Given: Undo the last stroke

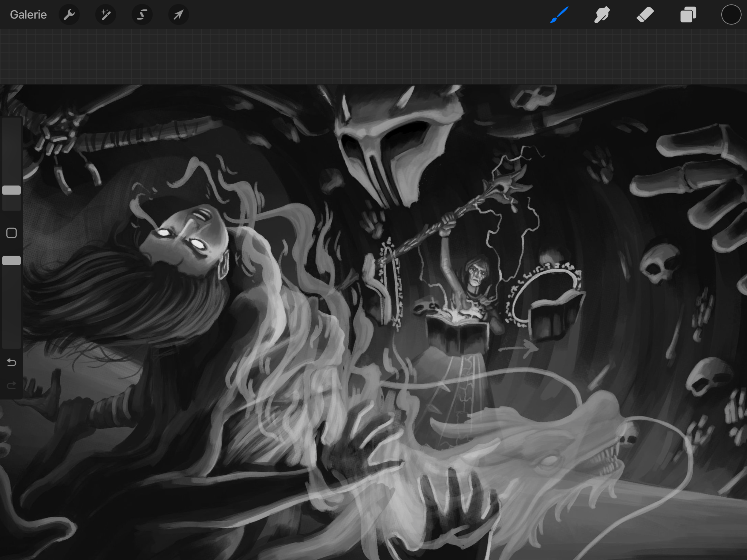Looking at the screenshot, I should pos(11,362).
